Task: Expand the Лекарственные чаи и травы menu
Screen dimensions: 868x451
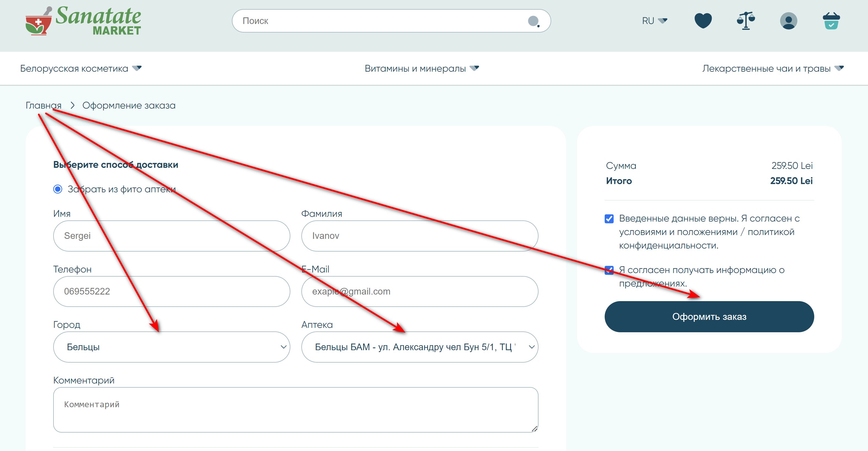Action: (773, 68)
